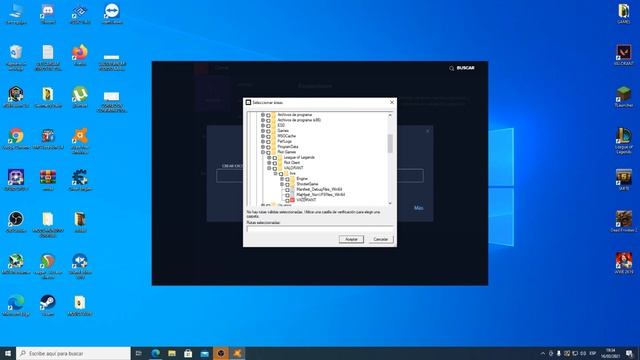Expand the ShooterGame tree node
This screenshot has width=640, height=360.
click(282, 184)
